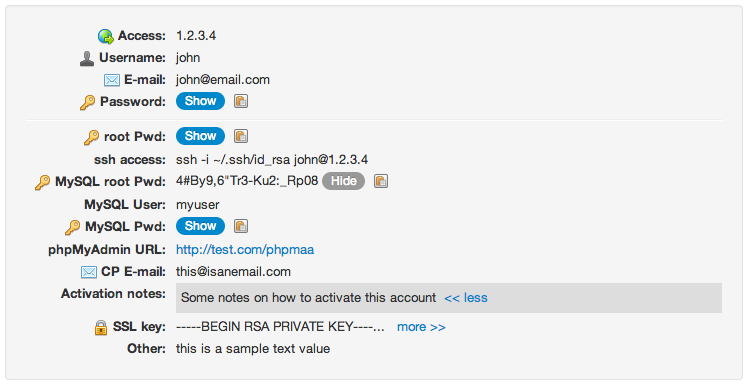The height and width of the screenshot is (386, 749).
Task: Click the padlock icon beside SSL key
Action: pyautogui.click(x=101, y=328)
